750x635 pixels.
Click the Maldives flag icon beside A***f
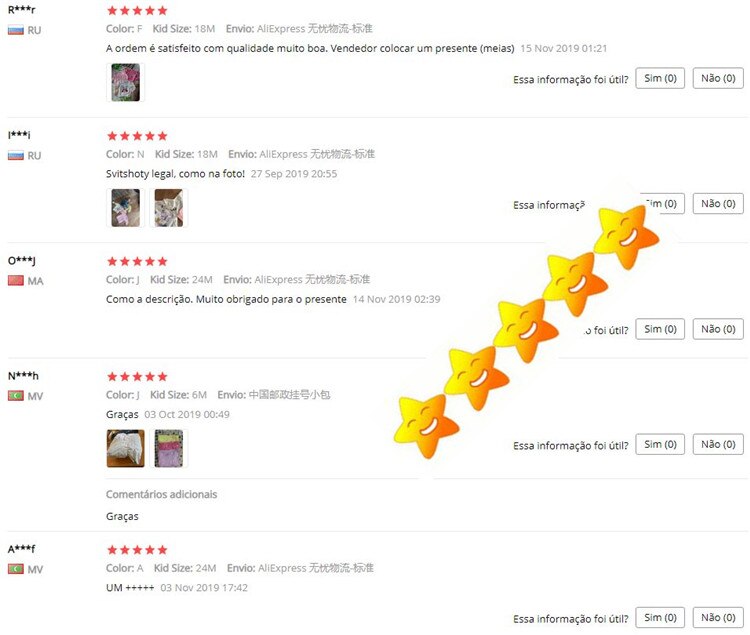[16, 569]
